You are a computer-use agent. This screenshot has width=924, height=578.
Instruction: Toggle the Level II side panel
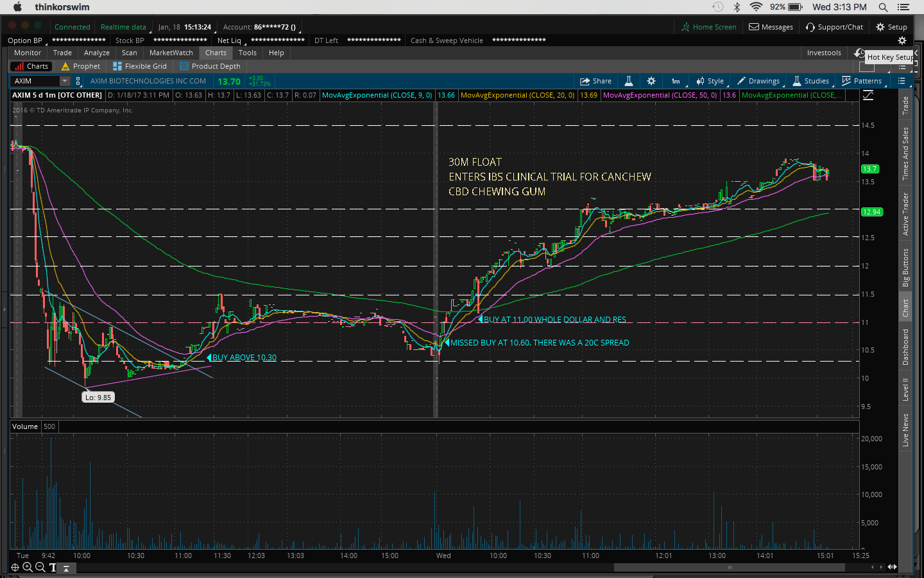click(x=905, y=389)
